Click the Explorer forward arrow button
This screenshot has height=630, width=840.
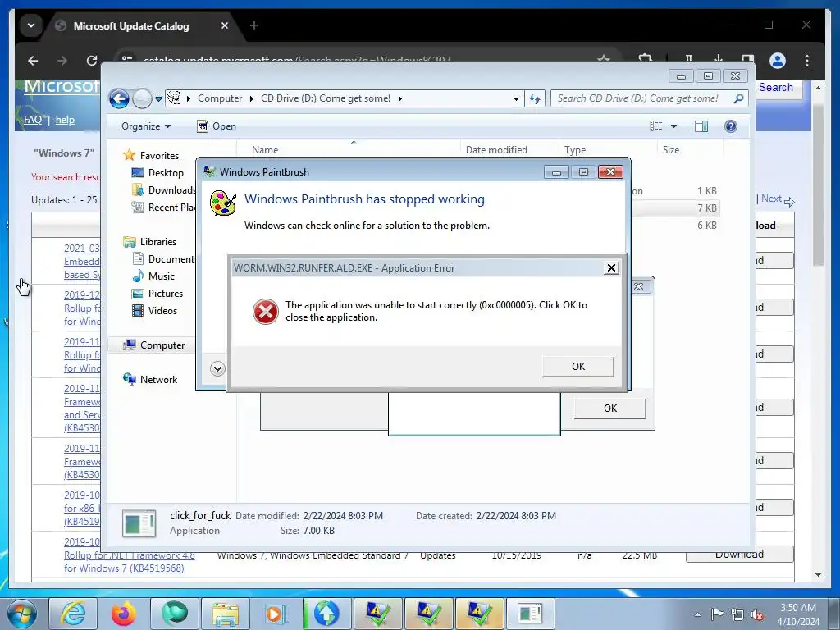[x=142, y=98]
